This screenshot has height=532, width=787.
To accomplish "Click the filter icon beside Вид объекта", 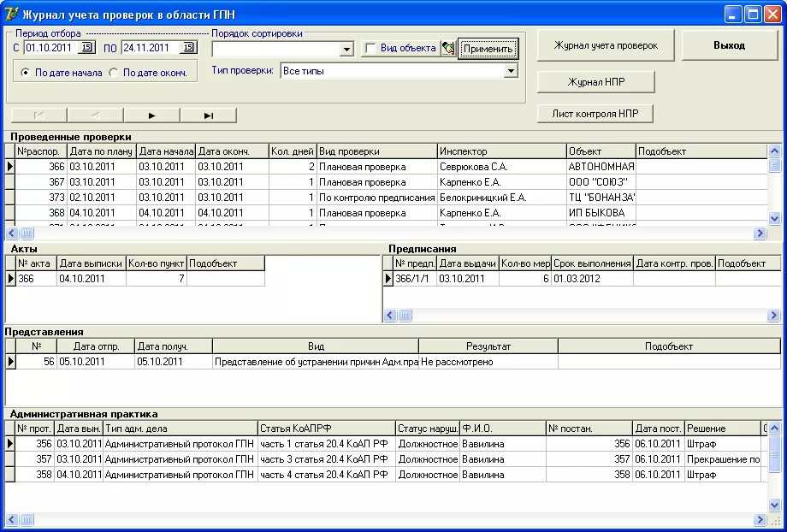I will (448, 48).
